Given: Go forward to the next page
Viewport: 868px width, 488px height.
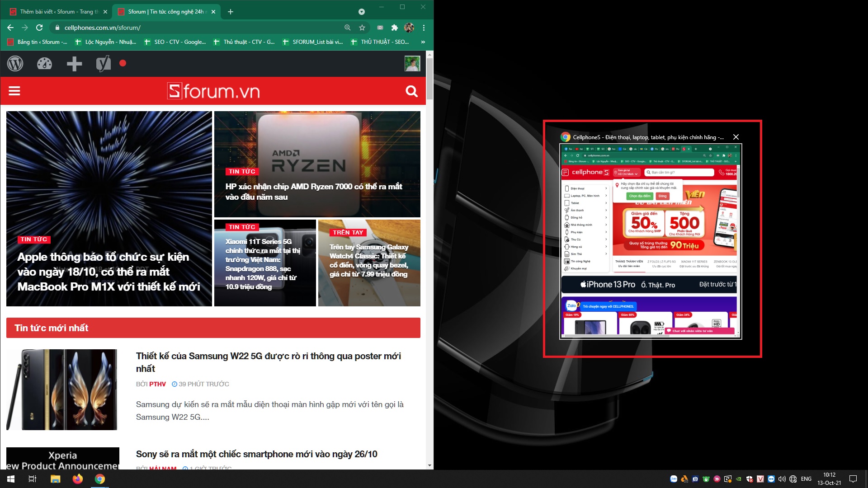Looking at the screenshot, I should tap(25, 28).
